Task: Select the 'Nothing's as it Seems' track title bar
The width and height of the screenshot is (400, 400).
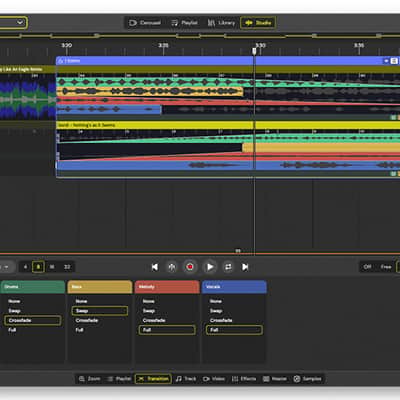Action: [x=228, y=125]
